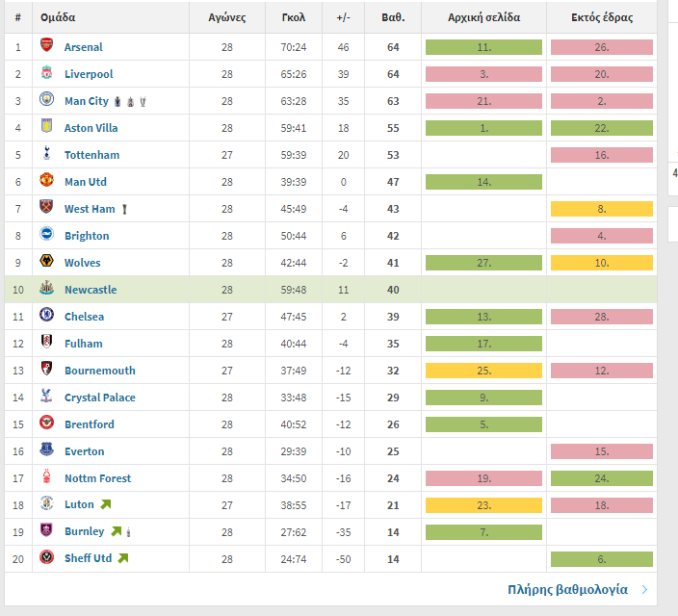Viewport: 678px width, 616px height.
Task: Click the green promoted arrow beside Luton
Action: point(106,504)
